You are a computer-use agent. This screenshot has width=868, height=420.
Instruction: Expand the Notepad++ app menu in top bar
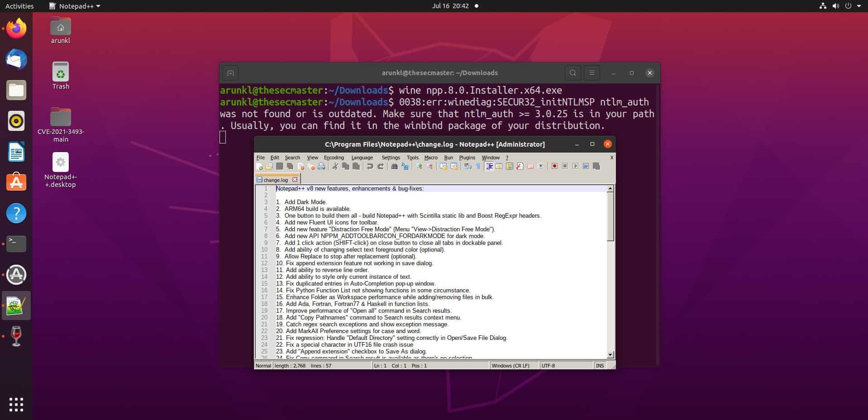75,6
